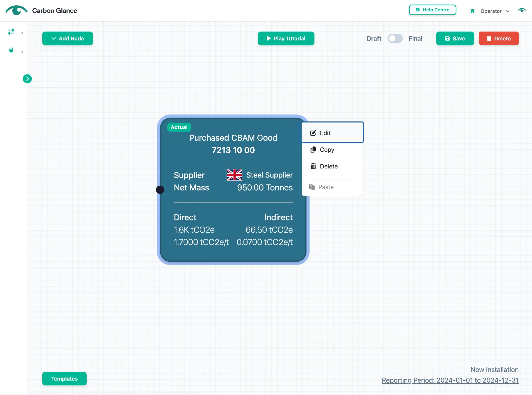The width and height of the screenshot is (532, 395).
Task: Click the Steel Supplier name
Action: pos(270,175)
